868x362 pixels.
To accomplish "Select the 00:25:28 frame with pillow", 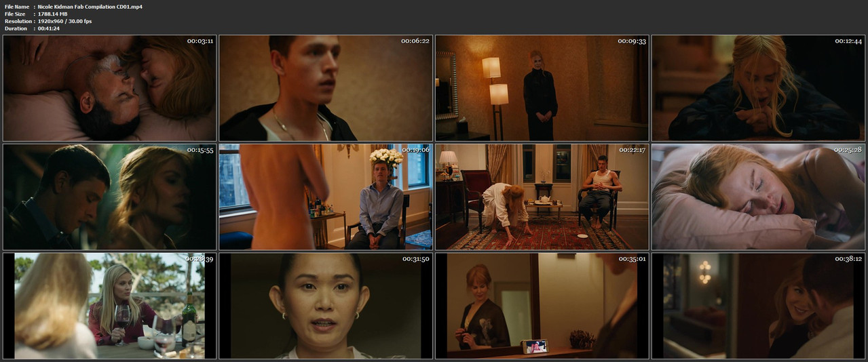I will coord(759,197).
